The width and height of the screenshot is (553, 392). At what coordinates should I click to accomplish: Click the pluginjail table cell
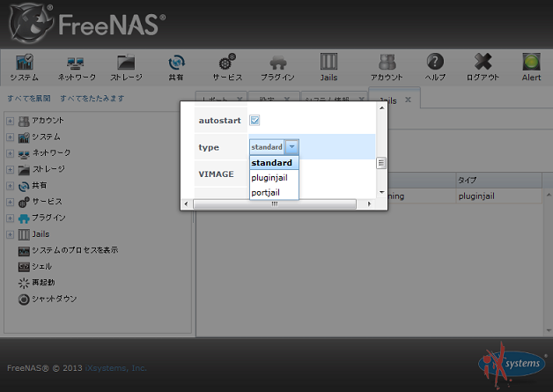(x=498, y=196)
